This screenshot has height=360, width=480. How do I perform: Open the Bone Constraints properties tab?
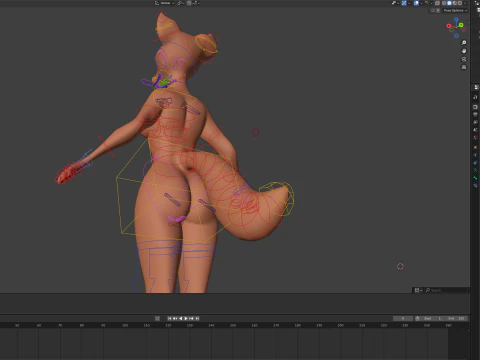[475, 186]
